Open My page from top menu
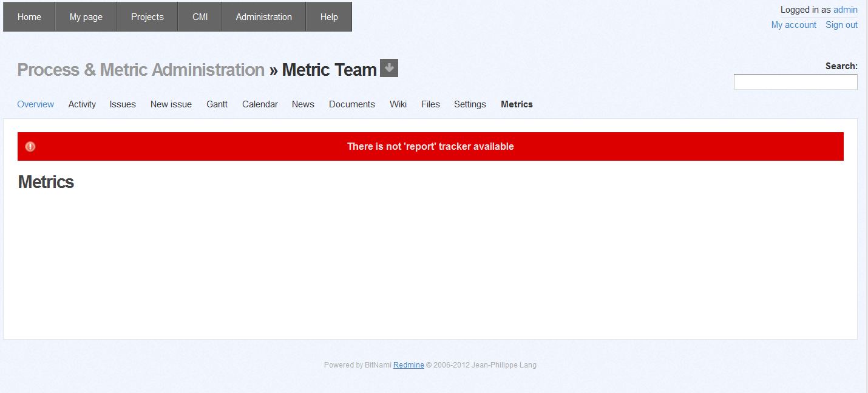 (x=86, y=17)
